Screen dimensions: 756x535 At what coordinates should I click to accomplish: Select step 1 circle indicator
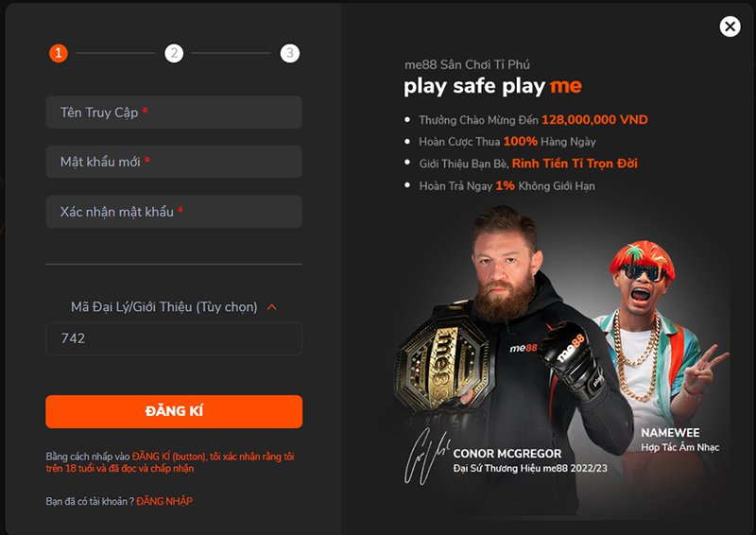(59, 53)
